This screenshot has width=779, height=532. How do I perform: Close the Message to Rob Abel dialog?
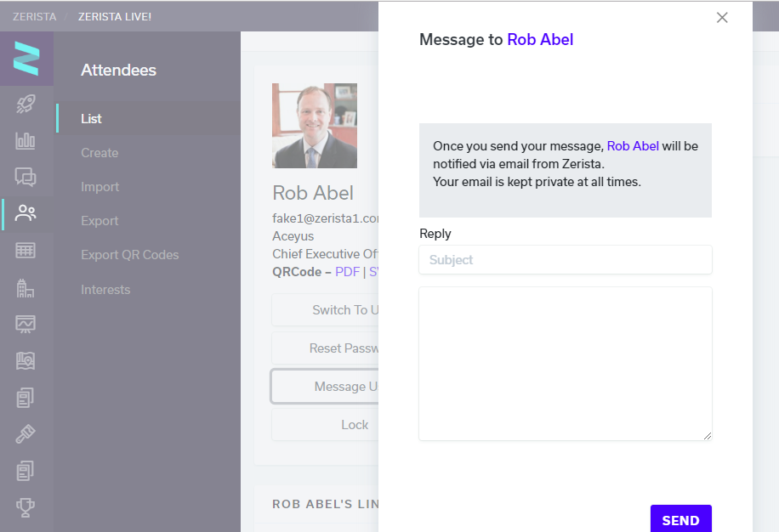click(722, 17)
